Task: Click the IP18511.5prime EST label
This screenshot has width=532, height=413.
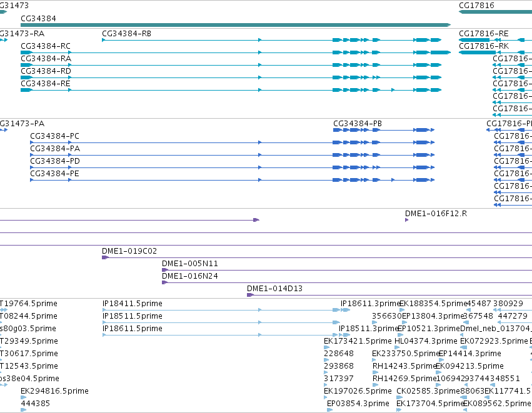Action: (x=133, y=316)
